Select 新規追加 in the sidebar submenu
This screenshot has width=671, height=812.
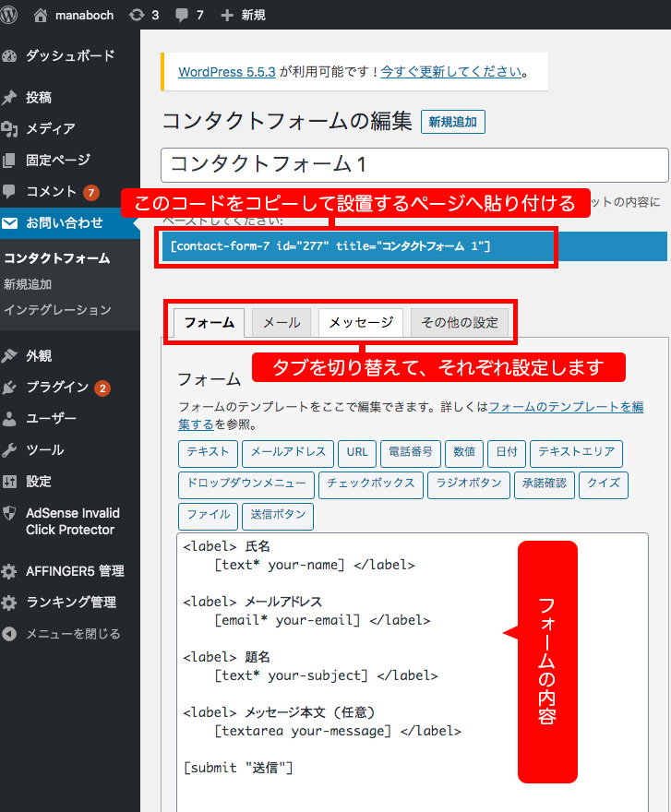coord(28,284)
